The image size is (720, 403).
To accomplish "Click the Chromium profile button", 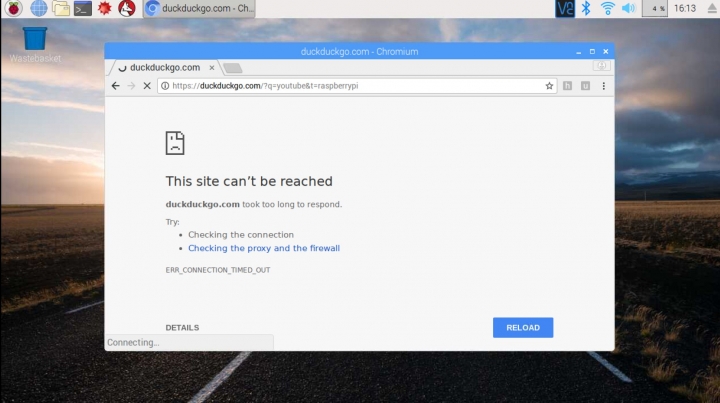I will [602, 66].
